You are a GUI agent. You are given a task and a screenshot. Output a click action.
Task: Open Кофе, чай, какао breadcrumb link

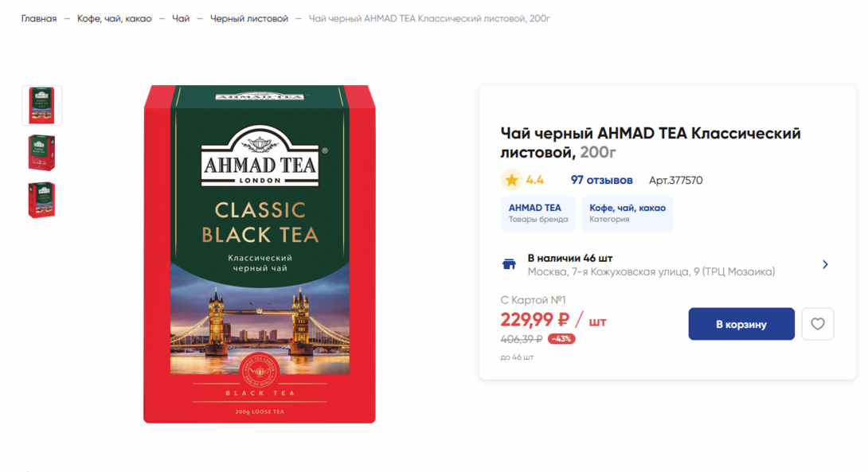pyautogui.click(x=114, y=18)
